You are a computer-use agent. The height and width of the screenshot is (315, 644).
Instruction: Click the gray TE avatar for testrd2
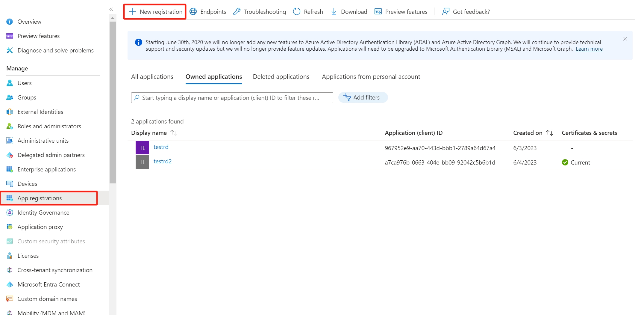click(142, 162)
